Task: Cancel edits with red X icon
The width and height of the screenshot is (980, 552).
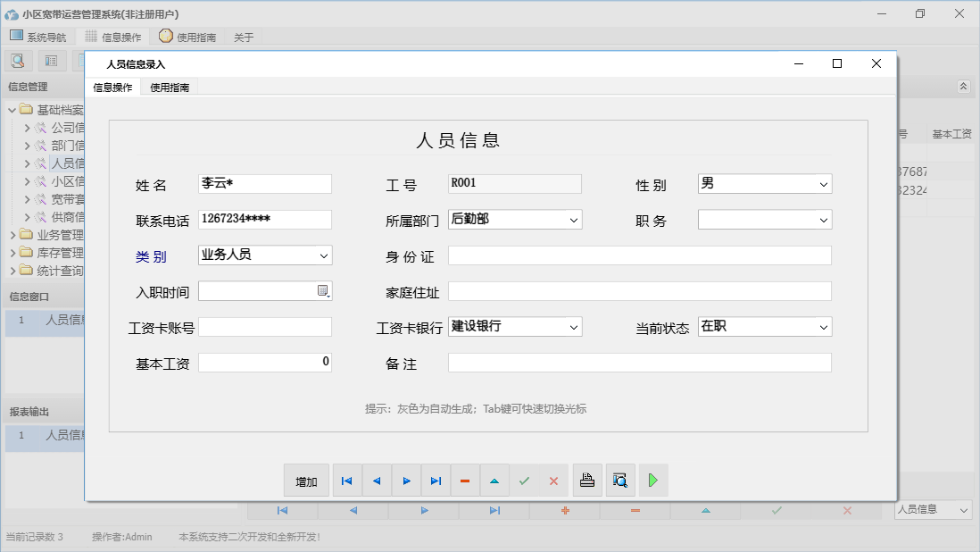Action: tap(553, 481)
